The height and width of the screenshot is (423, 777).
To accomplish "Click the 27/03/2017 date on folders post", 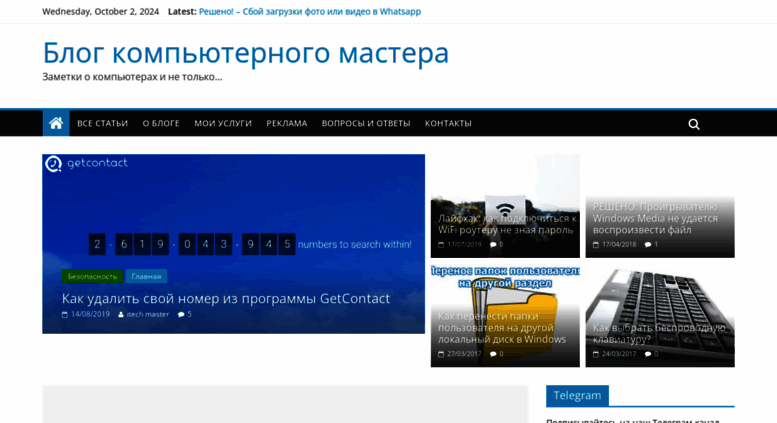I will pos(464,354).
